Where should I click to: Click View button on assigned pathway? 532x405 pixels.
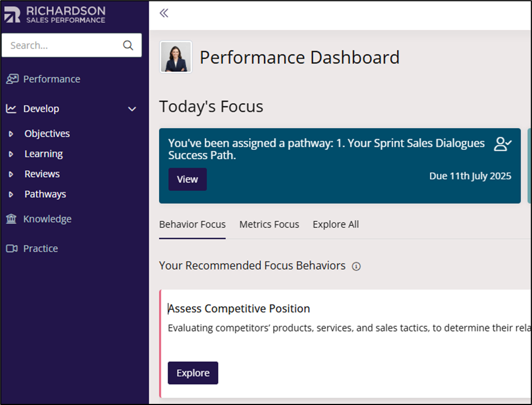click(187, 179)
